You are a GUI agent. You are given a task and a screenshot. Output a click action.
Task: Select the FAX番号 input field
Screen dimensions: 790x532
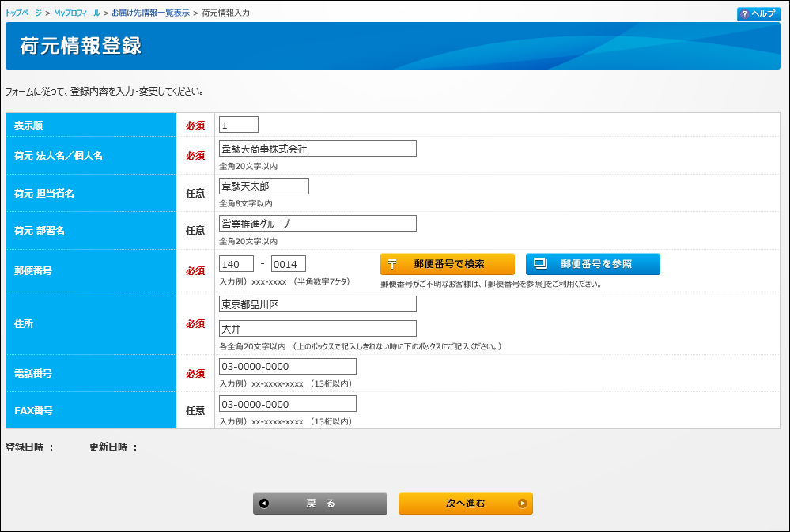coord(287,404)
